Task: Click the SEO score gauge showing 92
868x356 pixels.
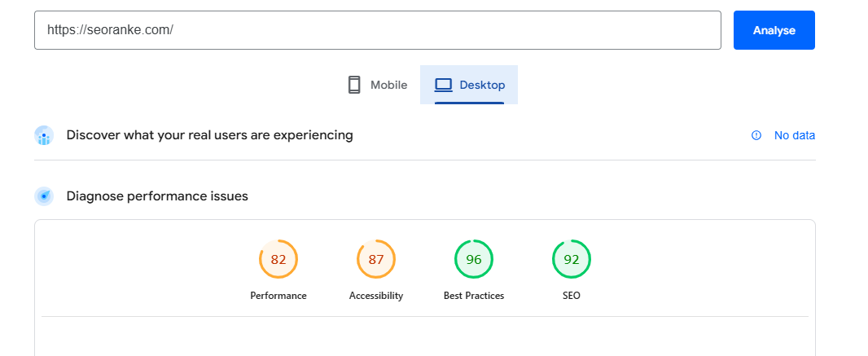Action: tap(572, 260)
